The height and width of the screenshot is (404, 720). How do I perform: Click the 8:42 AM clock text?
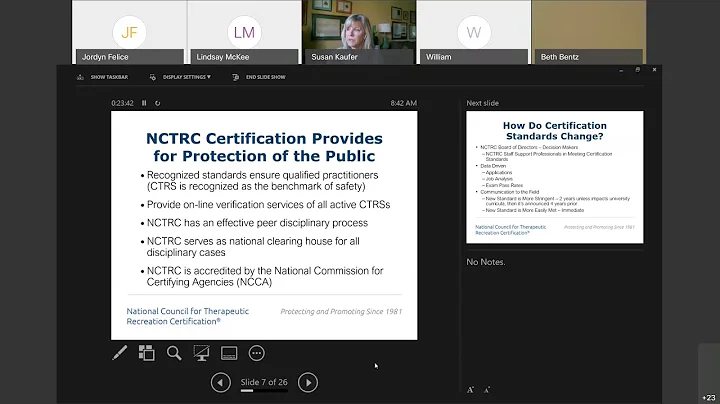404,103
